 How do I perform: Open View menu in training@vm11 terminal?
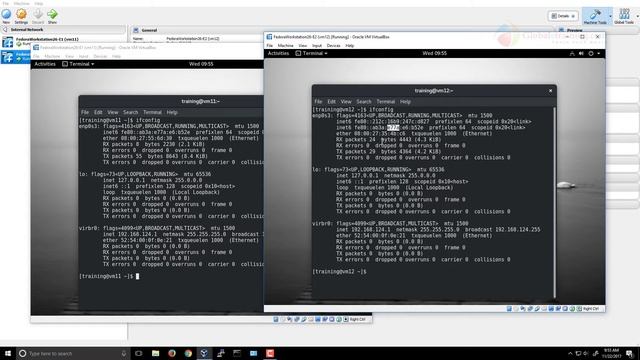[x=113, y=112]
